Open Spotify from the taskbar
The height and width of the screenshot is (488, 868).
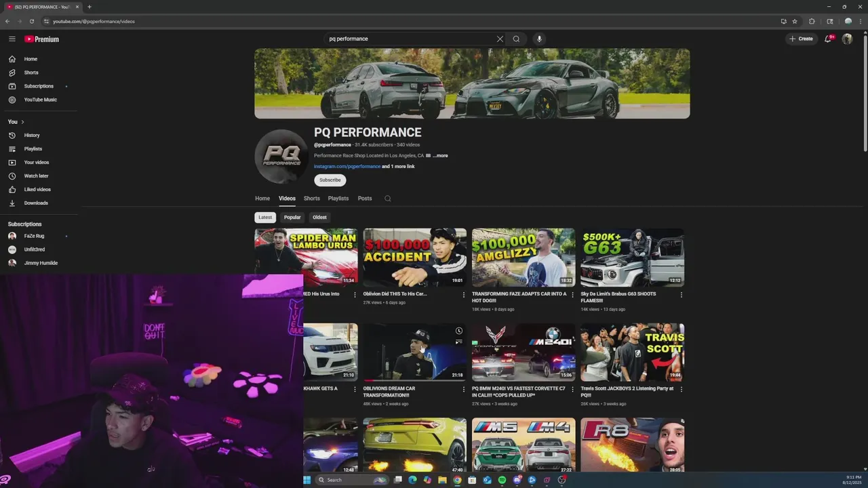click(x=502, y=480)
